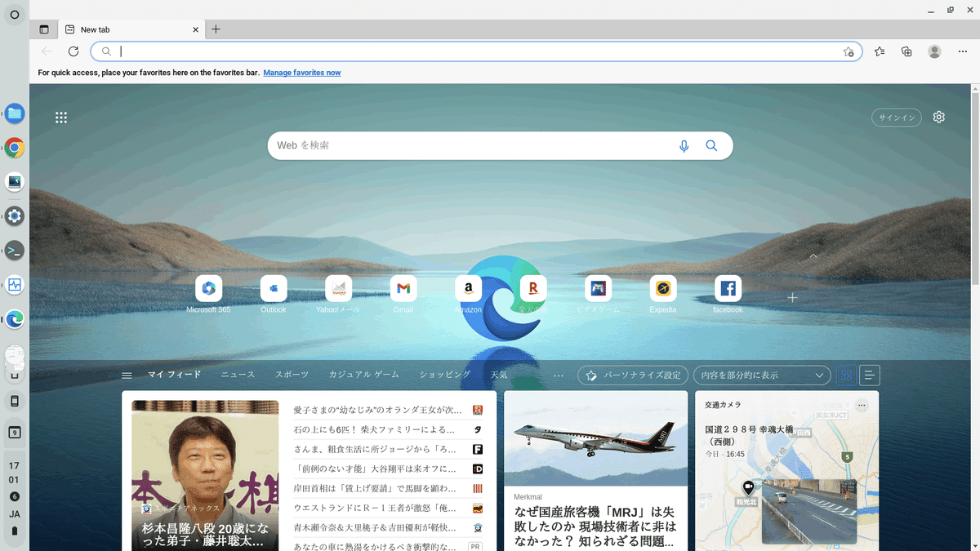This screenshot has height=551, width=980.
Task: Switch to the ニュース tab
Action: click(x=238, y=375)
